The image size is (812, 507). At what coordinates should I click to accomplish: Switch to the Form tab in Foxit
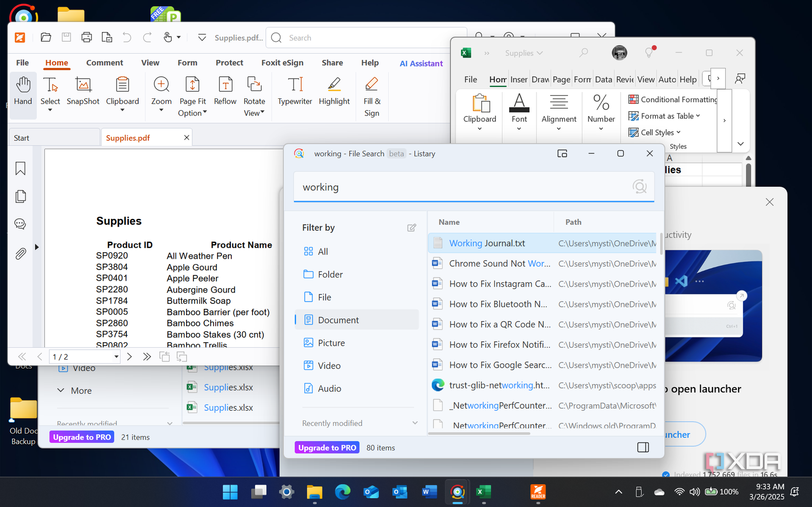click(x=187, y=62)
